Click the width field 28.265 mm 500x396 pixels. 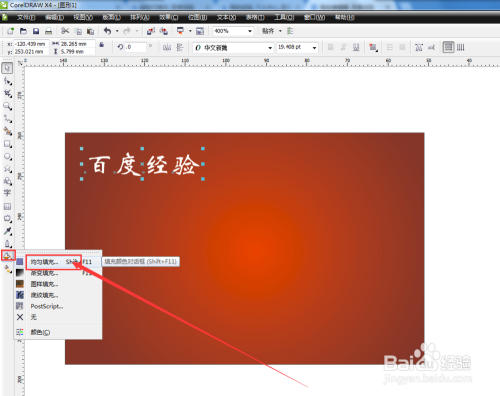coord(77,44)
